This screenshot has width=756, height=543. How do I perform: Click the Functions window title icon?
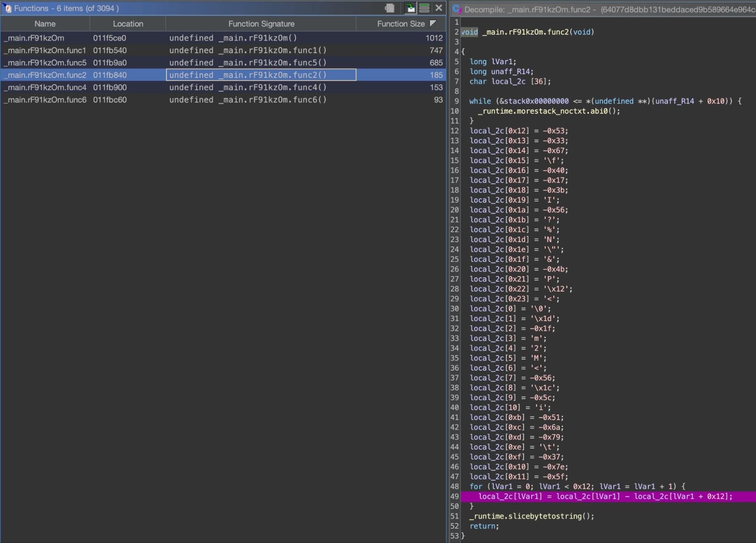coord(7,8)
